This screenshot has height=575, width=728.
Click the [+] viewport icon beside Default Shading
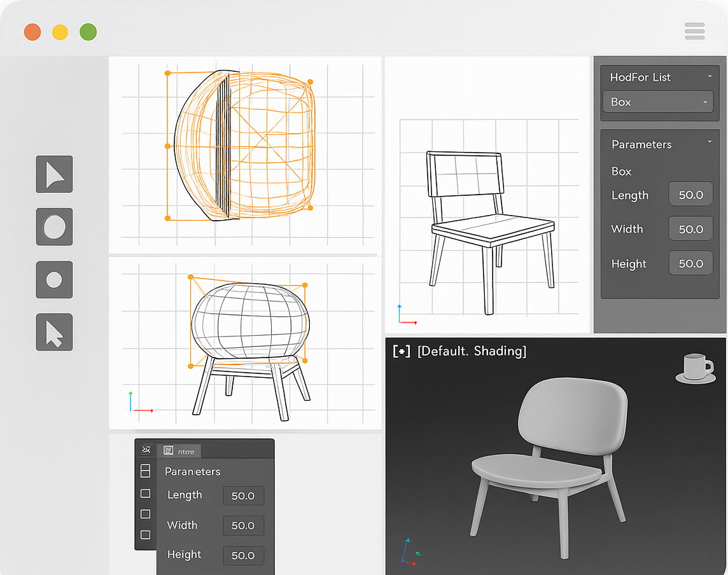pyautogui.click(x=402, y=351)
